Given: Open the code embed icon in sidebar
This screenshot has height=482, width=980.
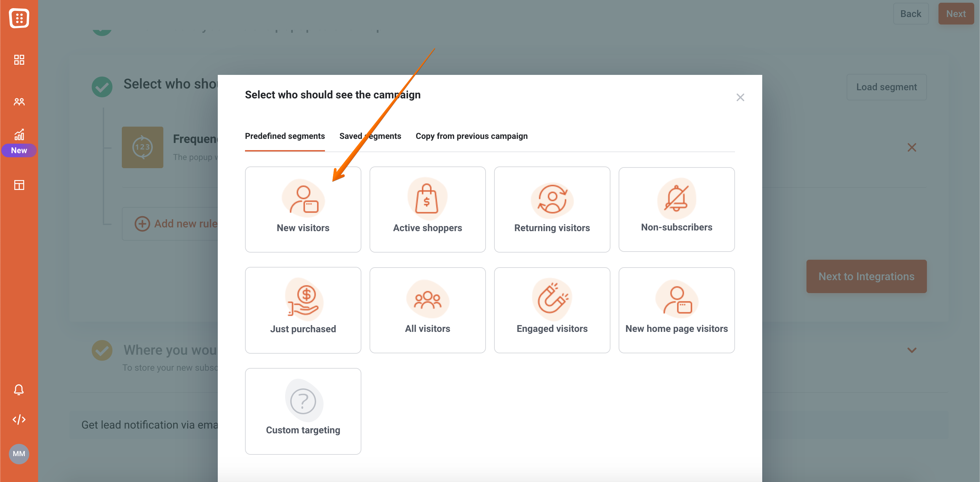Looking at the screenshot, I should click(x=19, y=420).
